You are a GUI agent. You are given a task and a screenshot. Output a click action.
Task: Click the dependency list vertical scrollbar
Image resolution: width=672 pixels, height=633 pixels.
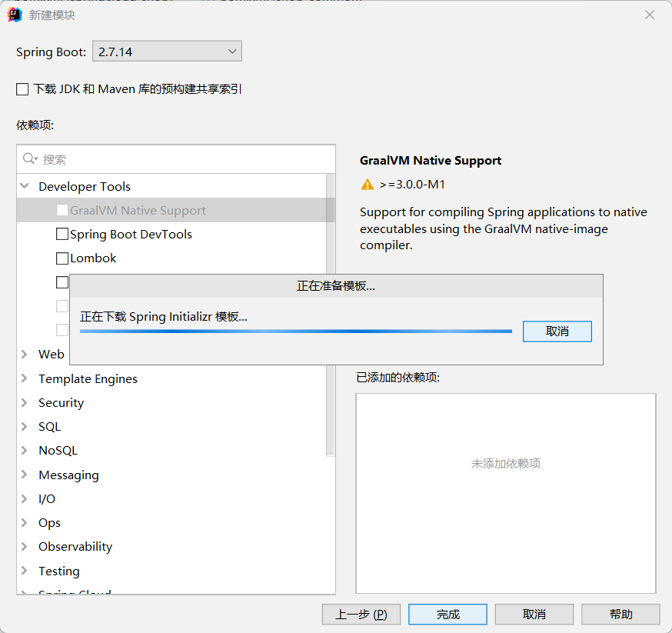coord(330,315)
